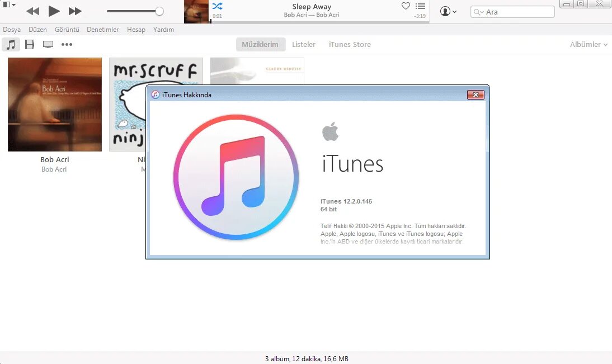The width and height of the screenshot is (612, 364).
Task: Open the Up Next list icon
Action: (420, 6)
